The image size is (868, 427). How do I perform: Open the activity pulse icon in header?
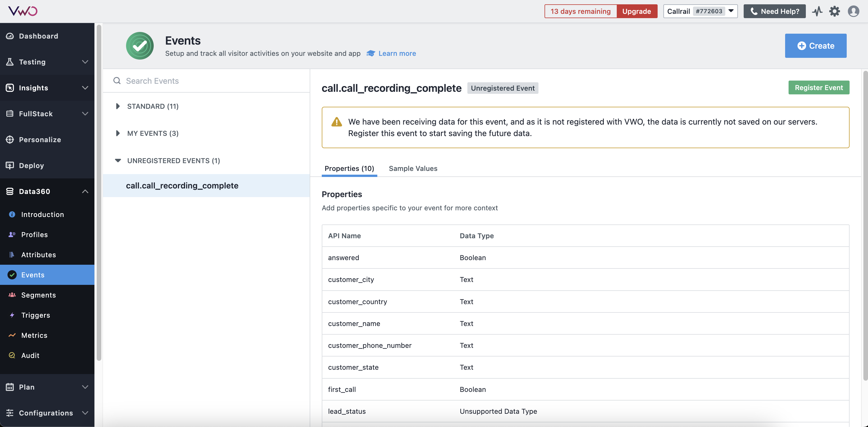(817, 11)
